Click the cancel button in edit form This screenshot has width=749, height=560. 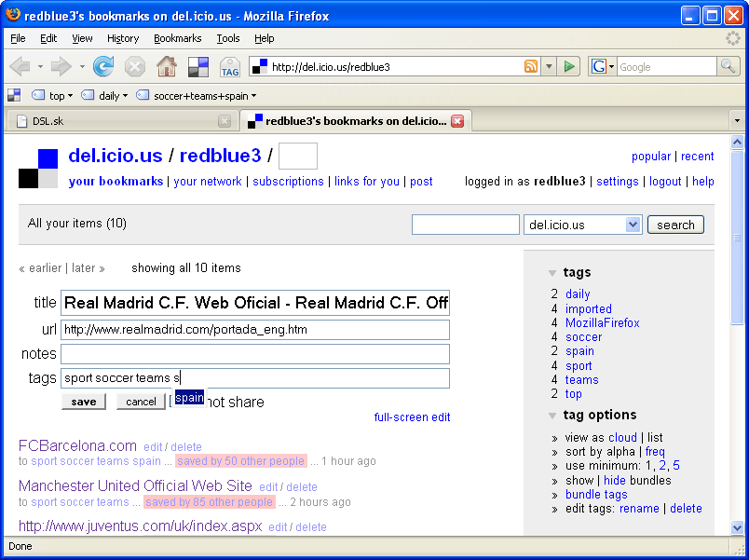(x=141, y=402)
